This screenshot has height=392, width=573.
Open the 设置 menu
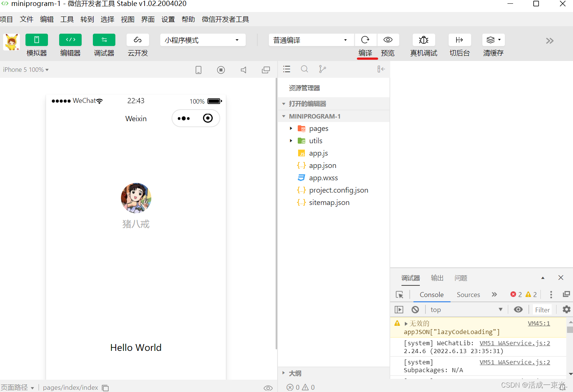tap(168, 19)
